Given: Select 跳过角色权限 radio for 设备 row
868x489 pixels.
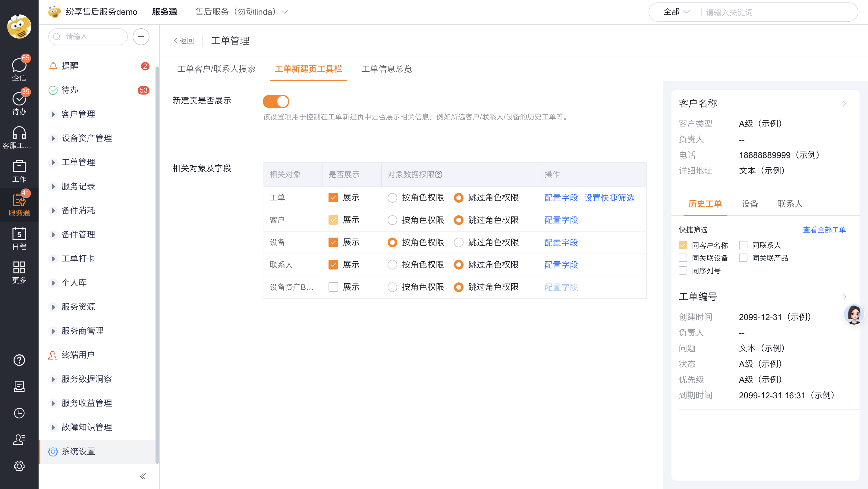Looking at the screenshot, I should coord(459,242).
